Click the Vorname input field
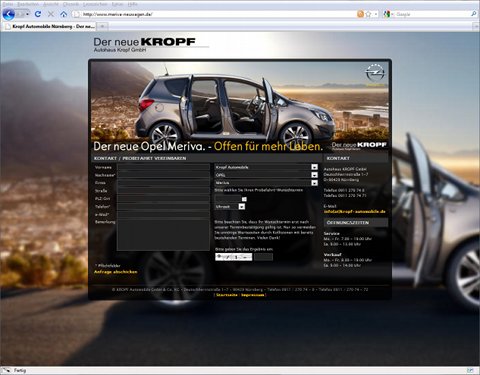Screen dimensions: 480x375 pyautogui.click(x=163, y=167)
